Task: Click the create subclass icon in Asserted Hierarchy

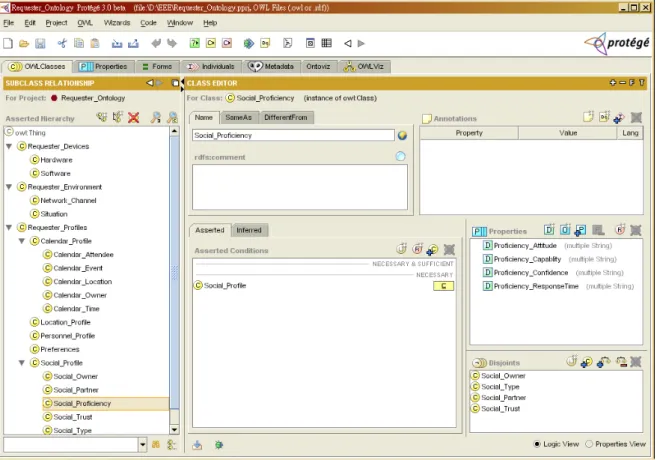Action: 101,118
